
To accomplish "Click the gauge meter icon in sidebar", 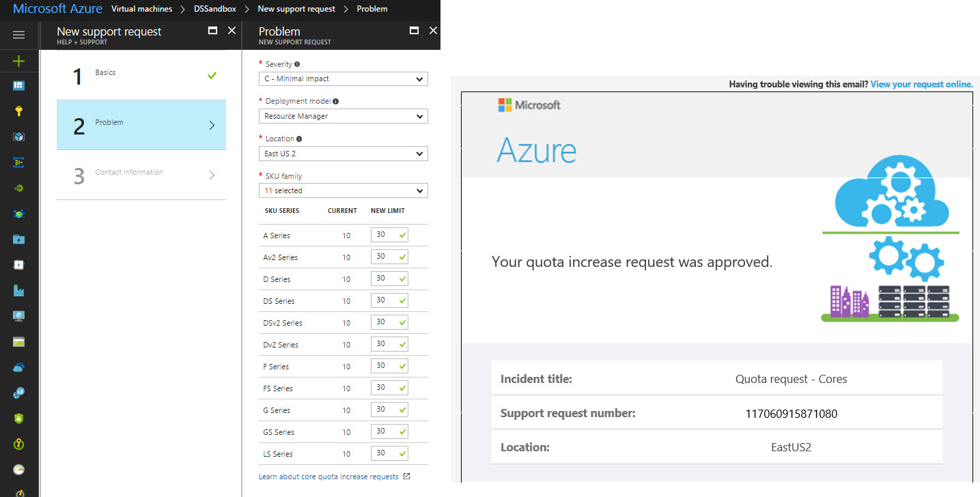I will click(x=18, y=469).
